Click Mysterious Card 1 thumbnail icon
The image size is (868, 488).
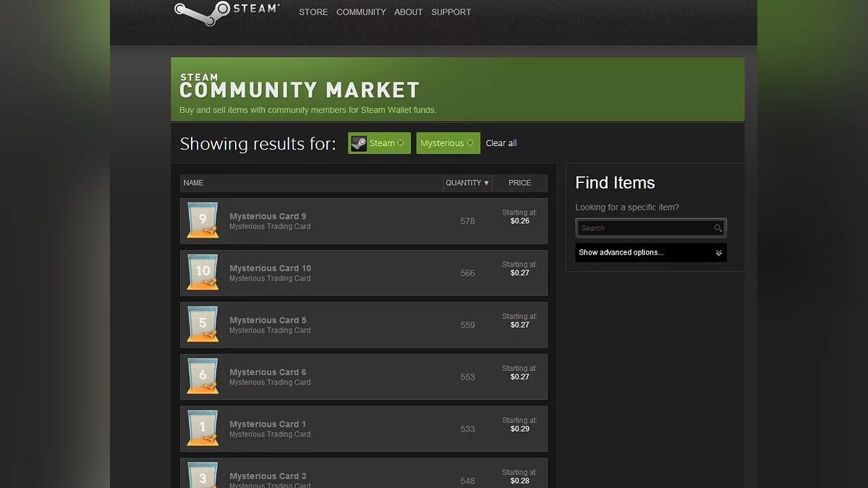(x=203, y=429)
